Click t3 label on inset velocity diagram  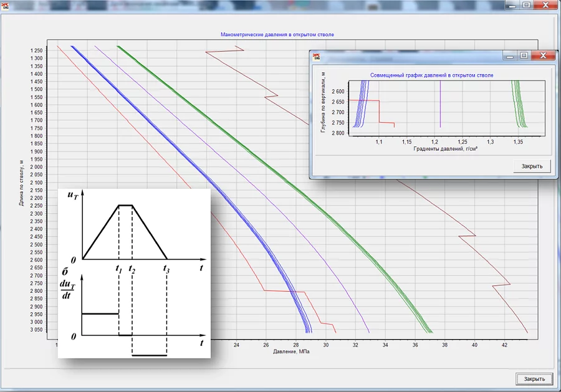click(x=166, y=268)
